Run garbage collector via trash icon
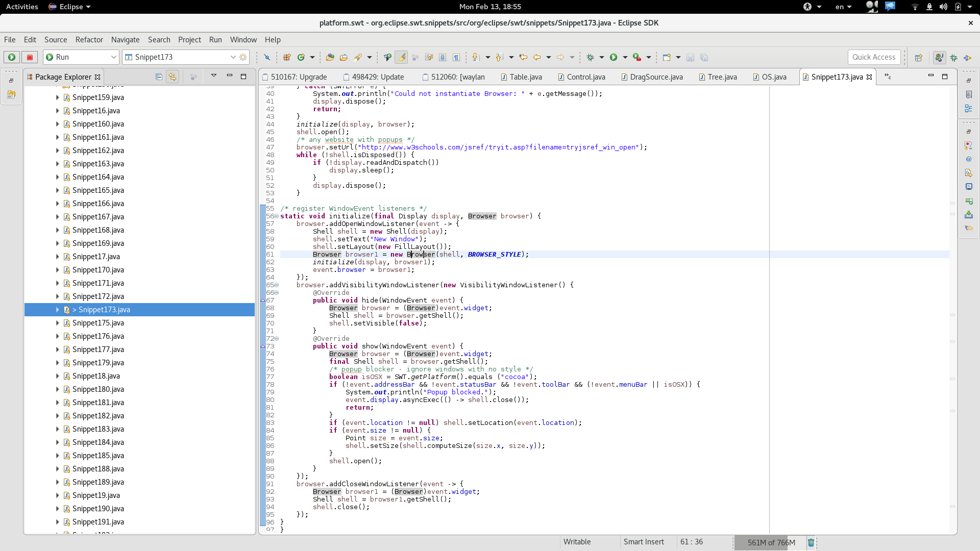Screen dimensions: 980x551 point(811,542)
